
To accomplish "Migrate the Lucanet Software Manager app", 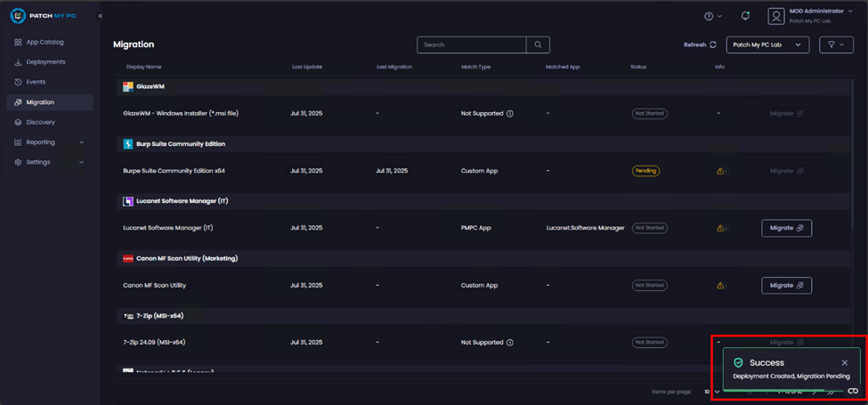I will (x=786, y=228).
